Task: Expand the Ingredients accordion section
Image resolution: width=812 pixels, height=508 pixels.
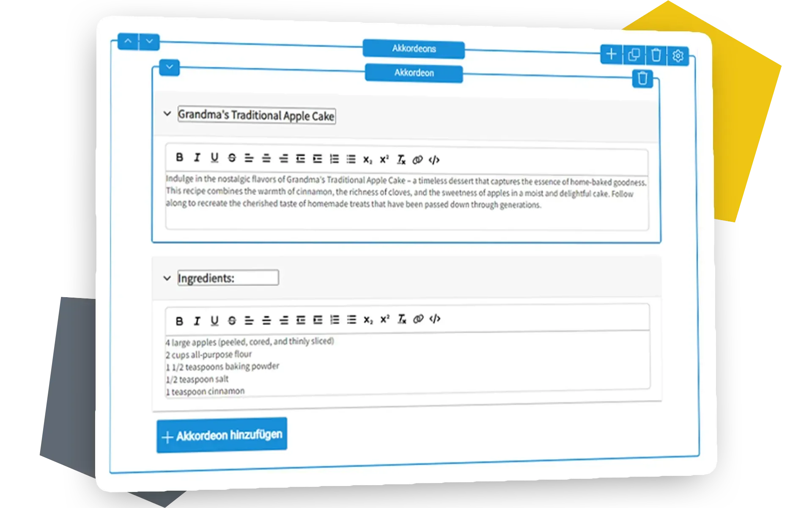Action: (x=167, y=279)
